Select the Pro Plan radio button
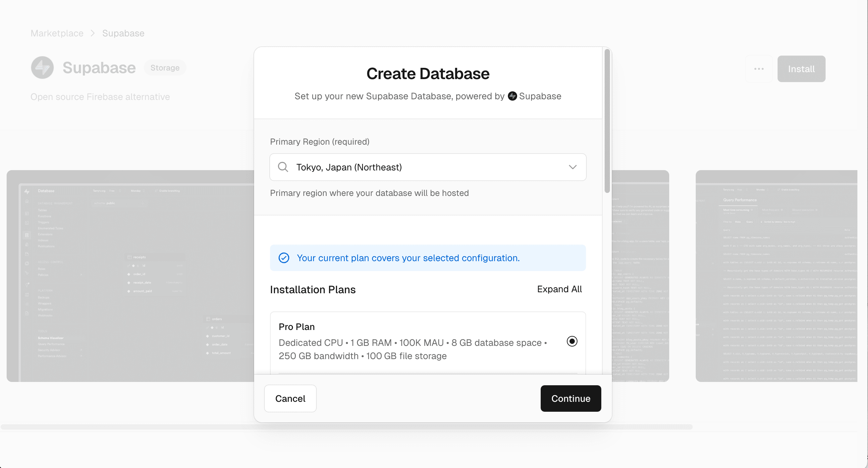The height and width of the screenshot is (468, 868). 572,341
